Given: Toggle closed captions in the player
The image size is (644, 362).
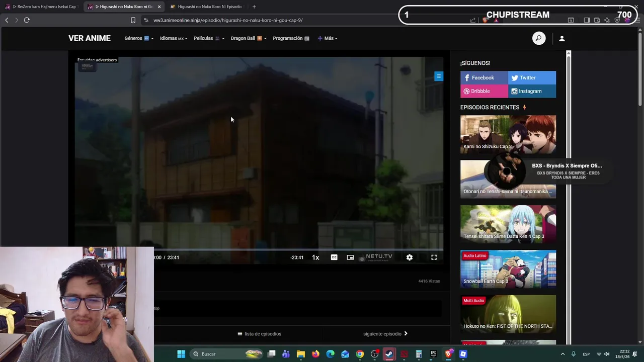Looking at the screenshot, I should pos(334,257).
